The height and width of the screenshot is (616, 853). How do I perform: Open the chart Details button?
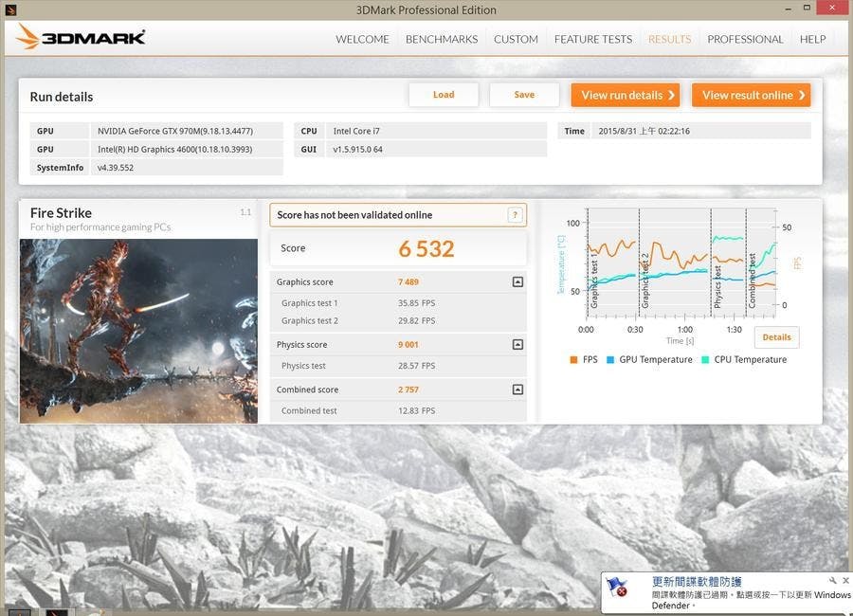(x=776, y=337)
